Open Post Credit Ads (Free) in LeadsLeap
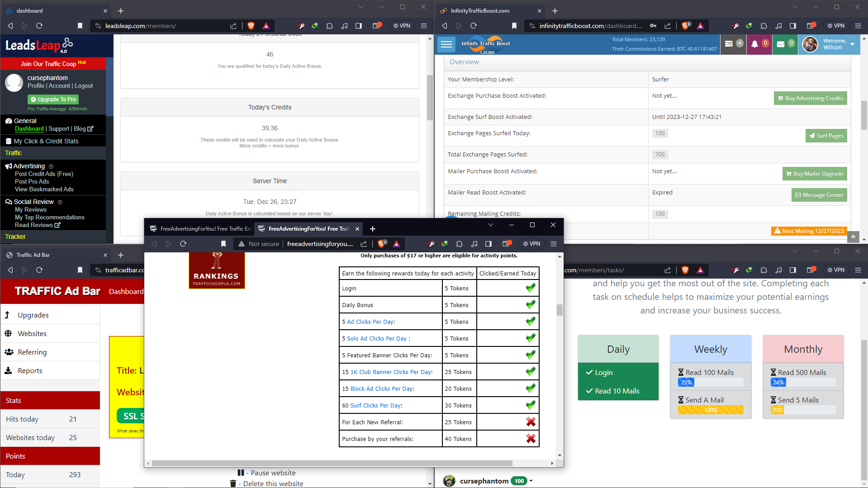 click(x=44, y=174)
